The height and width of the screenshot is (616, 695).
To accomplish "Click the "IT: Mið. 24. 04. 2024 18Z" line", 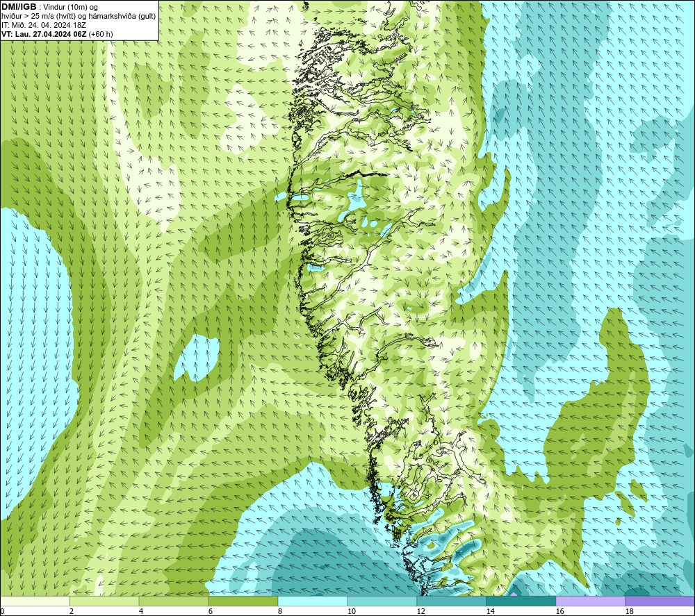I will (43, 25).
